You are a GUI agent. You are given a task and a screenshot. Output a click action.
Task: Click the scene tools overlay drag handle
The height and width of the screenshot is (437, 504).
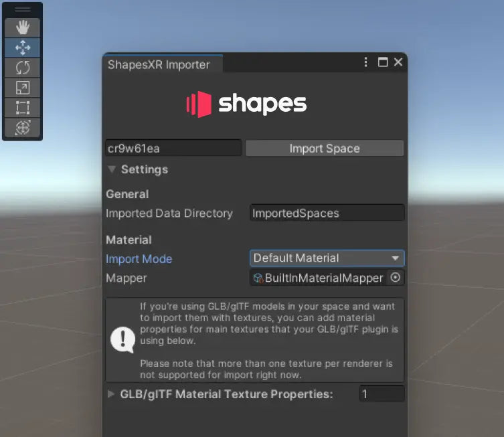(x=23, y=9)
